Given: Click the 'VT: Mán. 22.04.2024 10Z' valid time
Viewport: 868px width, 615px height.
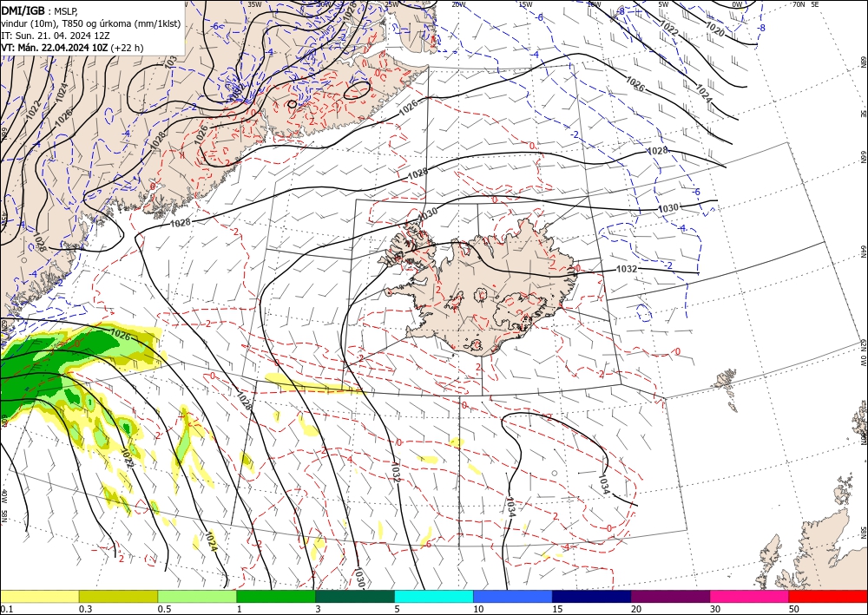Looking at the screenshot, I should [55, 48].
